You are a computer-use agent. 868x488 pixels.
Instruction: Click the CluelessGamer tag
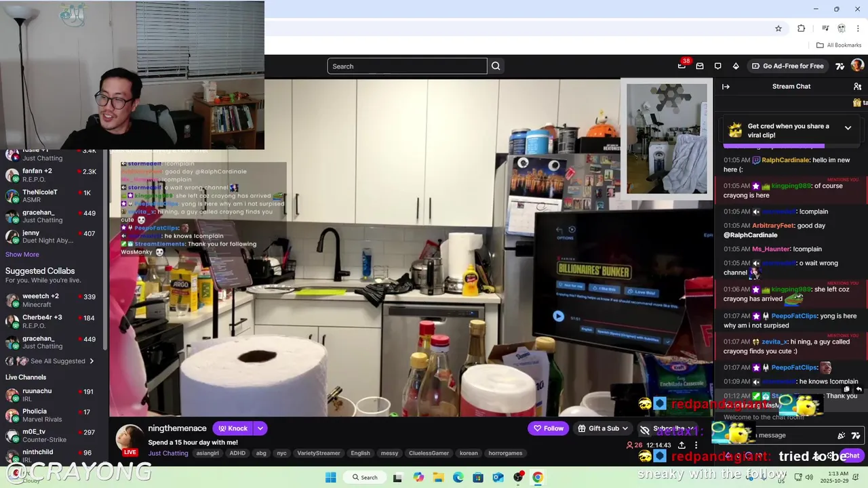tap(429, 453)
